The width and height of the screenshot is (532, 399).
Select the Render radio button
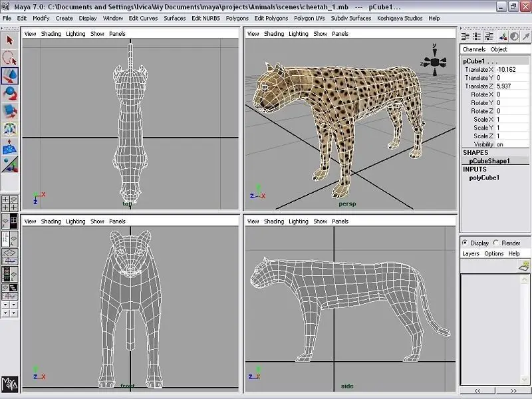point(496,243)
